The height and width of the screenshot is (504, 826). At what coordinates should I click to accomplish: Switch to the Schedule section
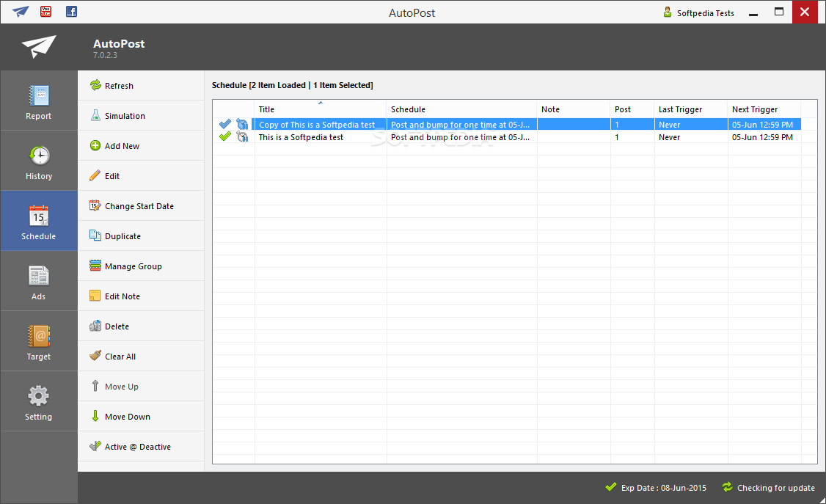click(x=39, y=221)
